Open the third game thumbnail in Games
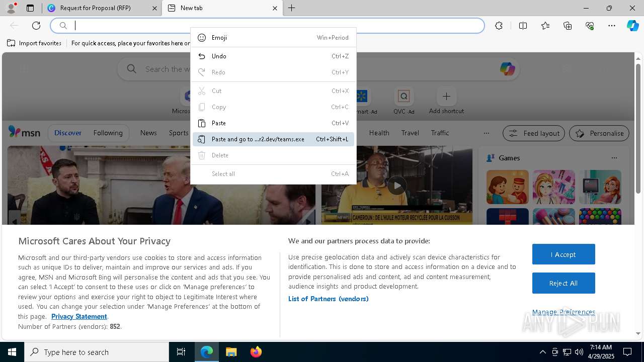644x362 pixels. tap(600, 187)
